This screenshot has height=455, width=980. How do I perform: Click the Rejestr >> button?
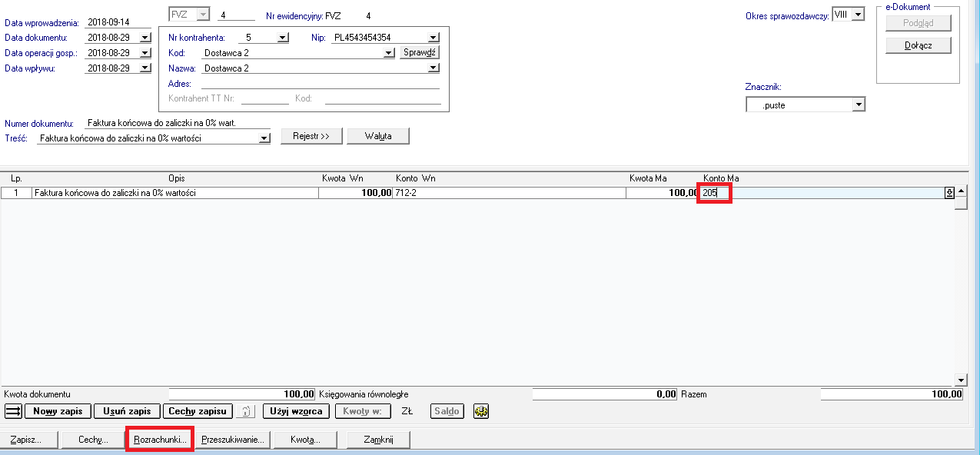tap(311, 136)
